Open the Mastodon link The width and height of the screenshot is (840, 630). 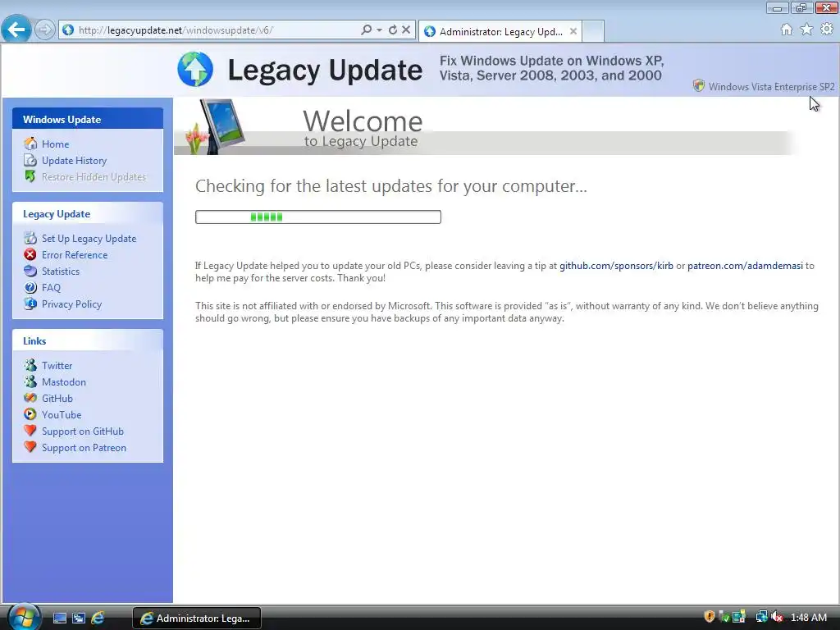(x=64, y=382)
